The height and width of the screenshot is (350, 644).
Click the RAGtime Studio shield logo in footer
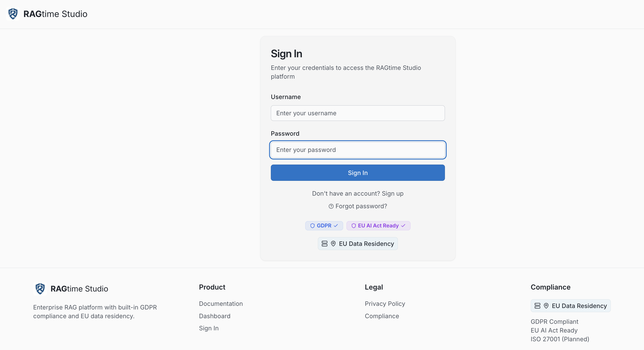pos(40,289)
